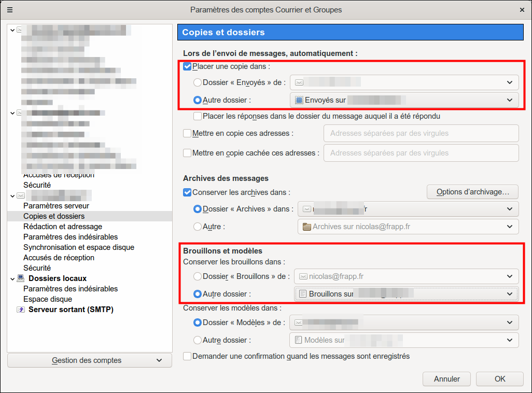The height and width of the screenshot is (393, 532).
Task: Click the Modèles template icon in dropdown
Action: [298, 341]
